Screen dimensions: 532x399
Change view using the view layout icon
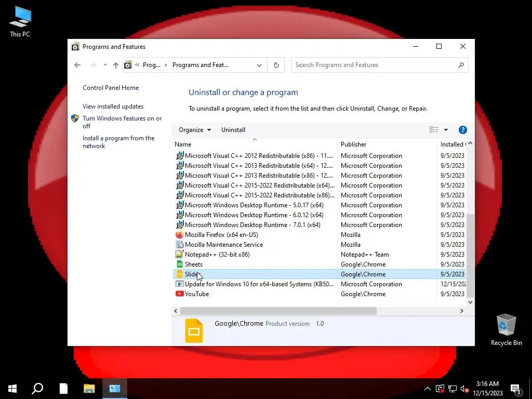434,129
